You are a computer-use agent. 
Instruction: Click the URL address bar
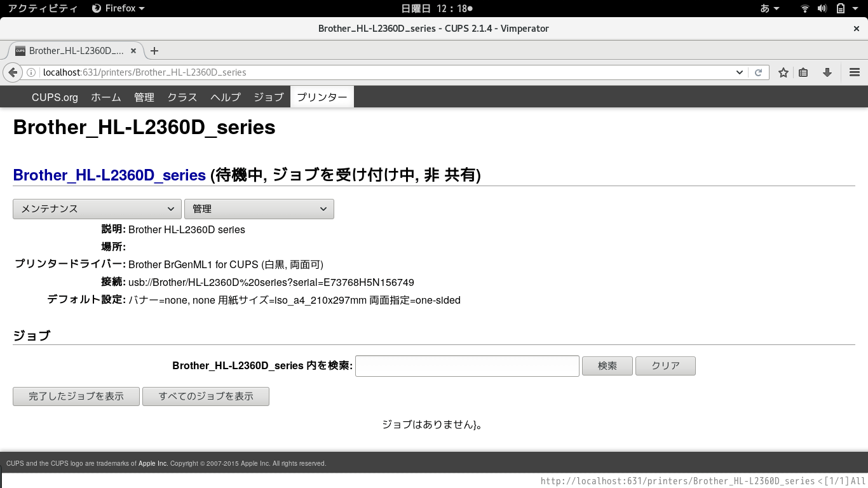pyautogui.click(x=388, y=72)
